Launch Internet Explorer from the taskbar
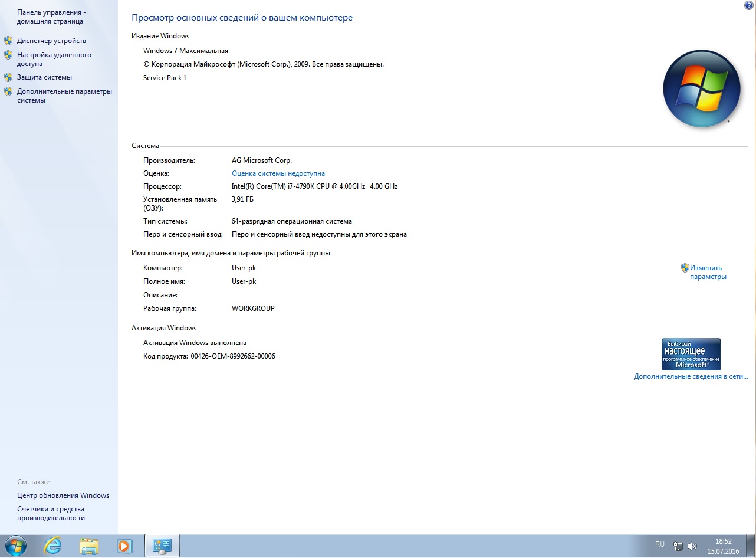 point(53,546)
